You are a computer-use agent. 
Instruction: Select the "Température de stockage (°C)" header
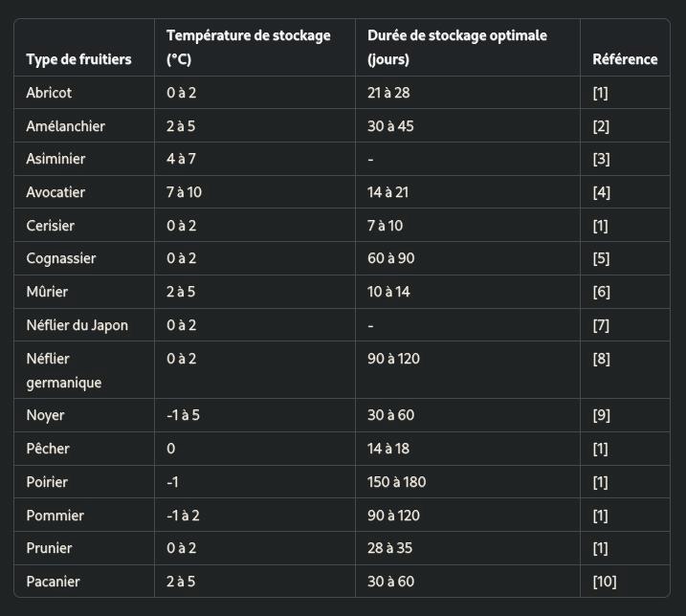tap(248, 47)
